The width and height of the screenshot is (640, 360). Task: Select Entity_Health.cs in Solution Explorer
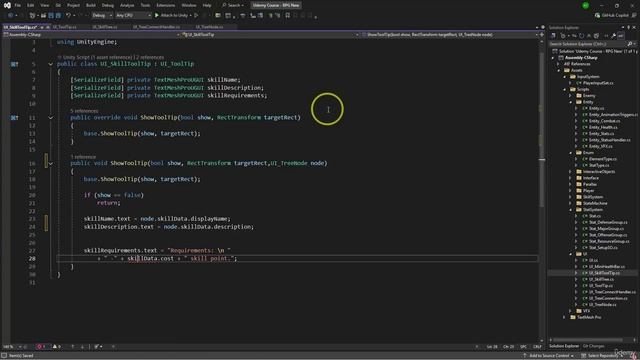click(x=603, y=127)
